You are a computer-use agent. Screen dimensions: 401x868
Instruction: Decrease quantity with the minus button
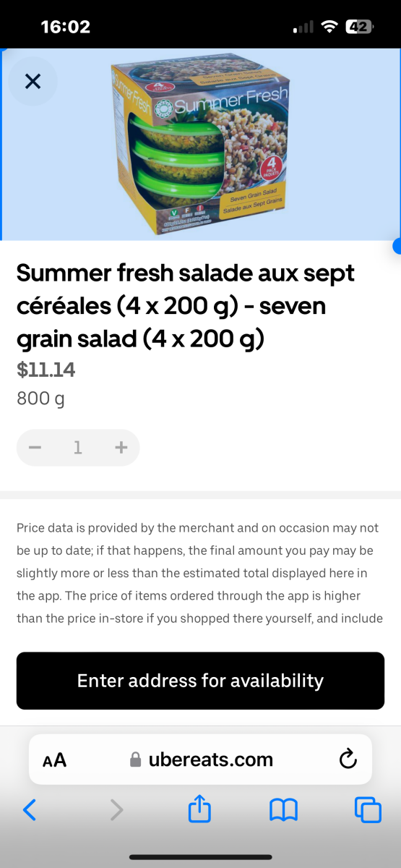[35, 448]
